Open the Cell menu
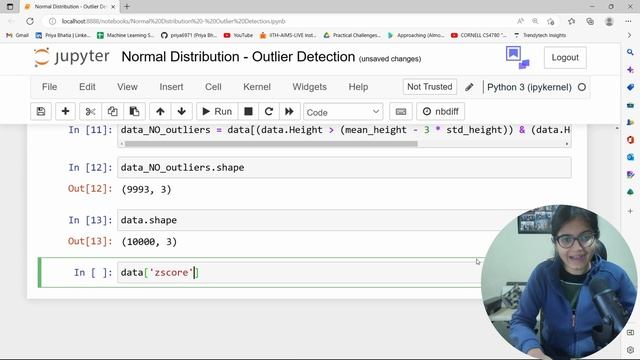Image resolution: width=640 pixels, height=360 pixels. pyautogui.click(x=213, y=87)
